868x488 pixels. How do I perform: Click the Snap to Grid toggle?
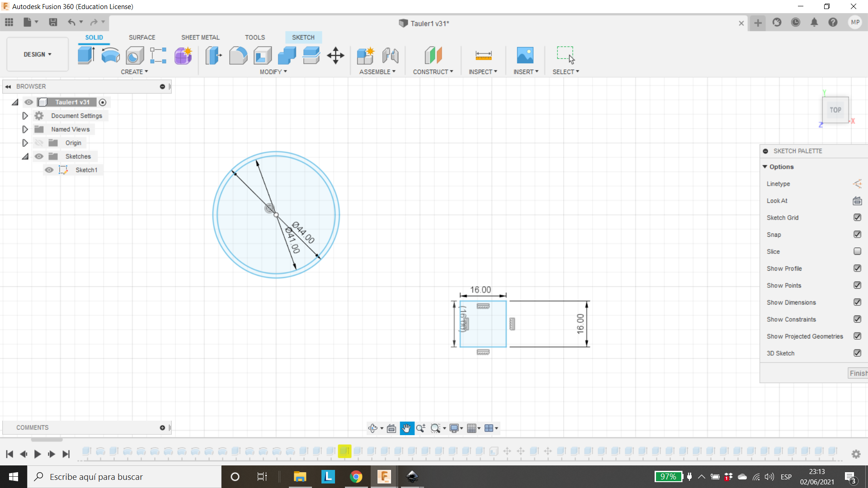click(x=857, y=234)
